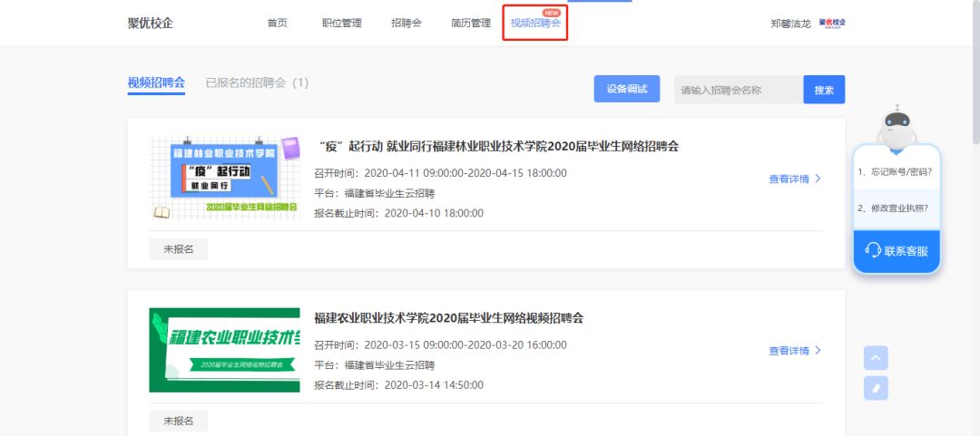
Task: Click the scroll-to-top arrow button
Action: (x=876, y=358)
